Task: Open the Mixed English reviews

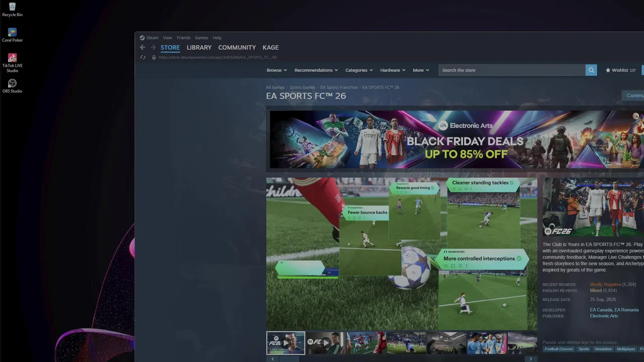Action: (596, 291)
